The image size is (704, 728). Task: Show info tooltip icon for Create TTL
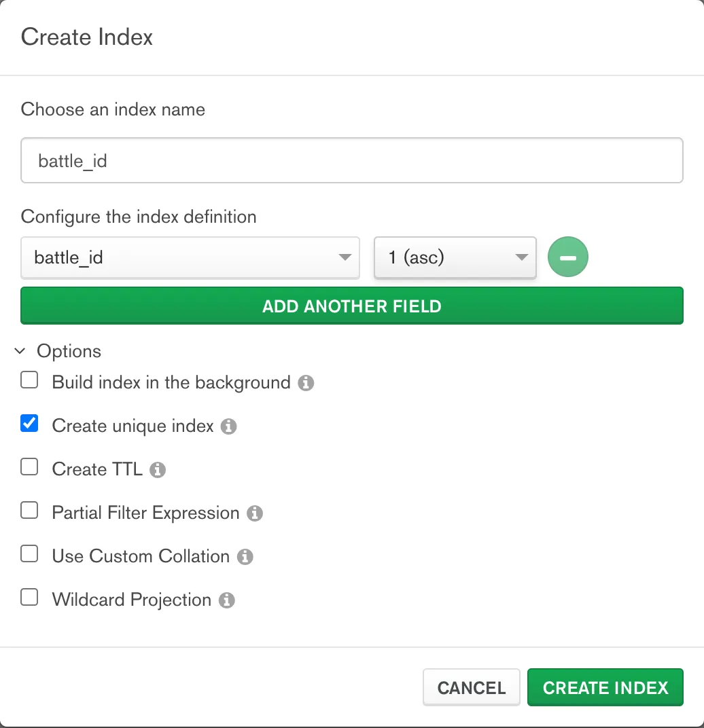[158, 470]
